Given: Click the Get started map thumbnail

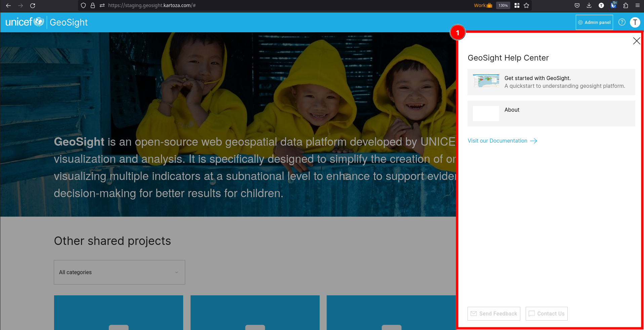Looking at the screenshot, I should (486, 81).
